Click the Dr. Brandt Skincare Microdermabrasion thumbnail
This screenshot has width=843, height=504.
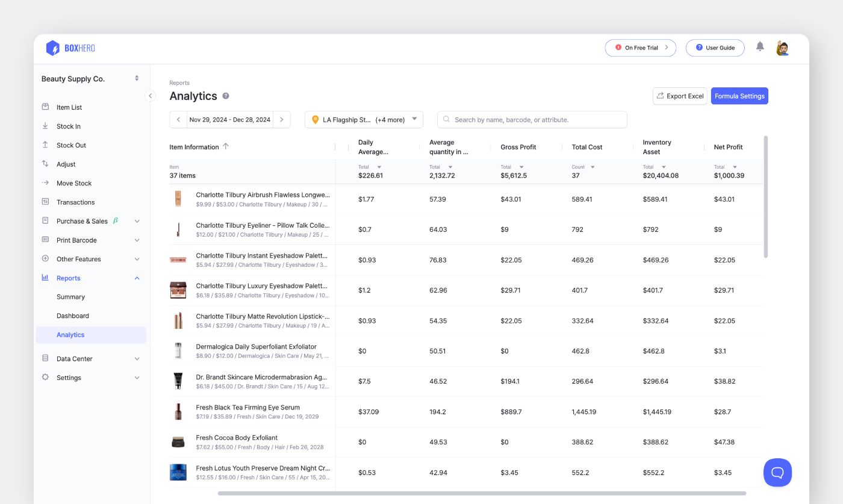178,381
